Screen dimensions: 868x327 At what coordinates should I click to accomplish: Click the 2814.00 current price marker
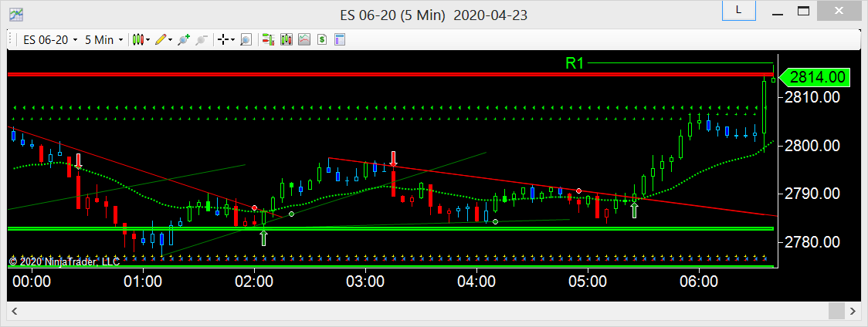pos(814,77)
